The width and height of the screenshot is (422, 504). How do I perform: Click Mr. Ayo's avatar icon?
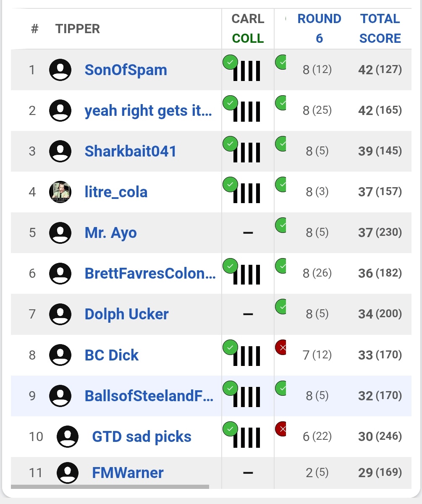(60, 232)
